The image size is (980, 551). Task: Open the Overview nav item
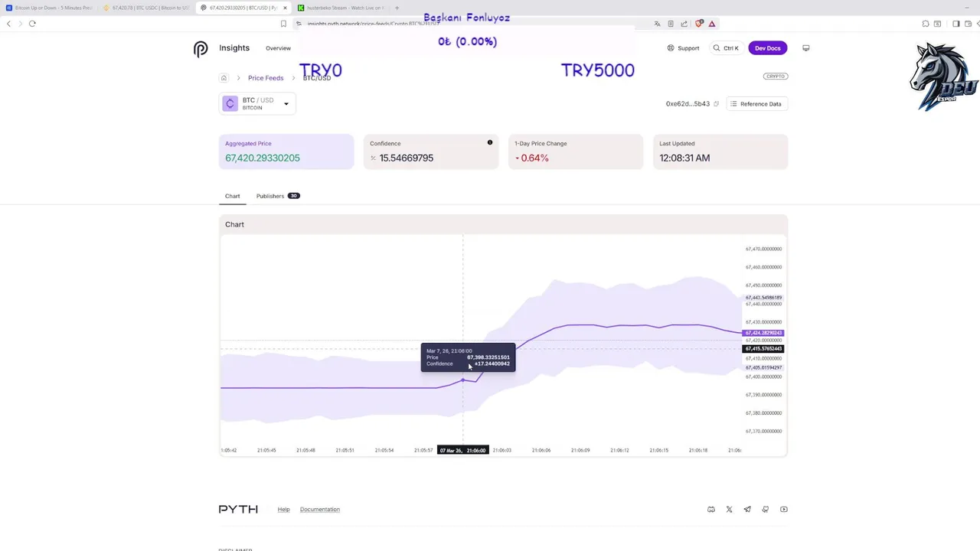pyautogui.click(x=278, y=48)
